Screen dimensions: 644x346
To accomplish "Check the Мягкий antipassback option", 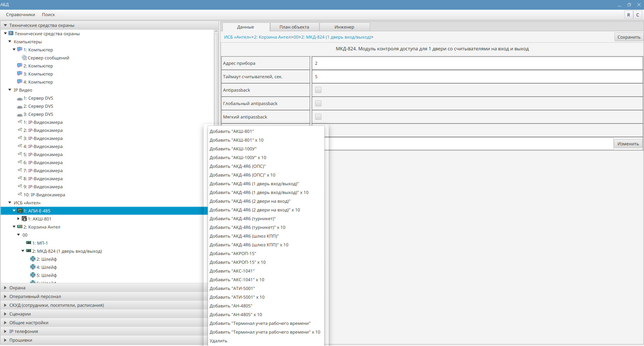I will 318,117.
